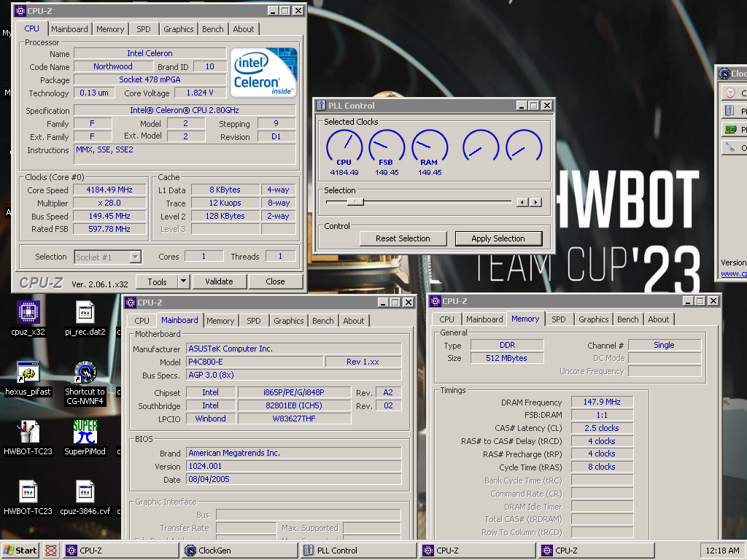Click the Core Speed 4184.49 MHz field

pos(109,190)
